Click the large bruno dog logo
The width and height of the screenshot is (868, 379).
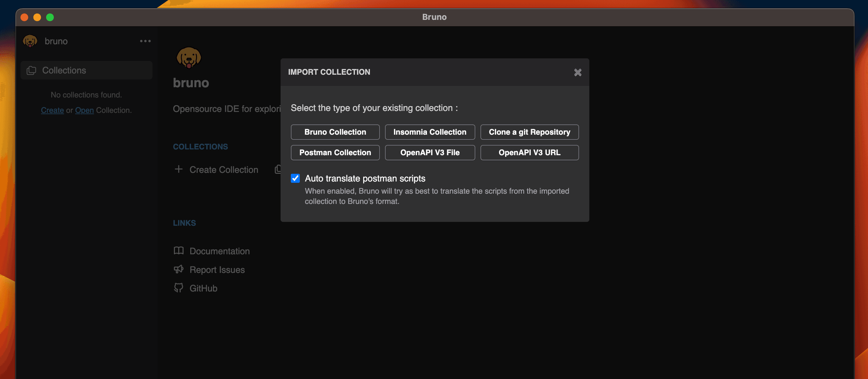189,57
